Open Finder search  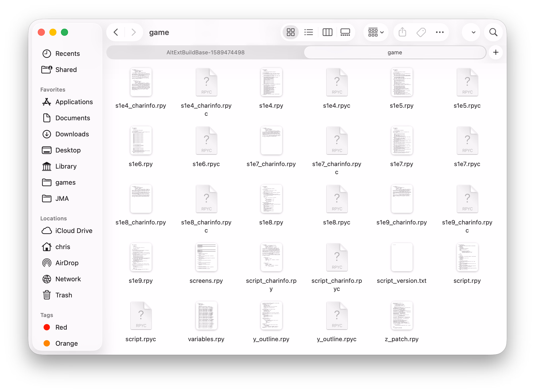493,32
